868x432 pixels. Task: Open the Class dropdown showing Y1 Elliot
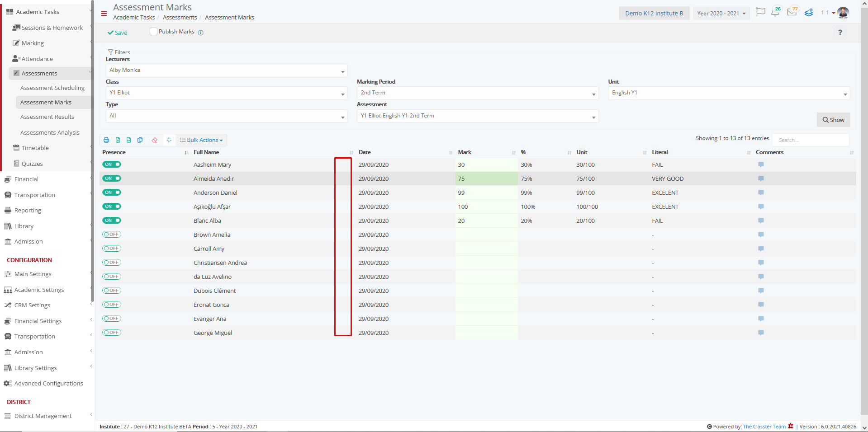(x=227, y=93)
